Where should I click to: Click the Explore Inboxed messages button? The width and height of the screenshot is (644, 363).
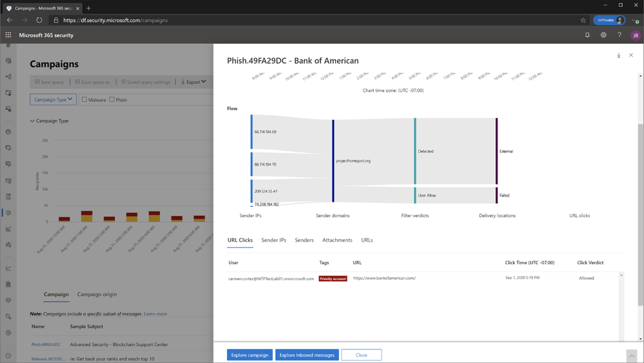point(307,355)
